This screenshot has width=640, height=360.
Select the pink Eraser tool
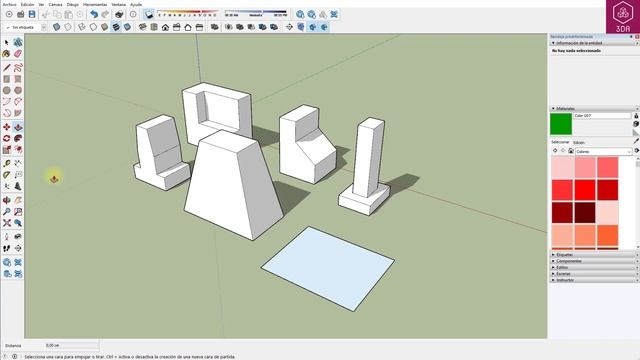pyautogui.click(x=18, y=54)
